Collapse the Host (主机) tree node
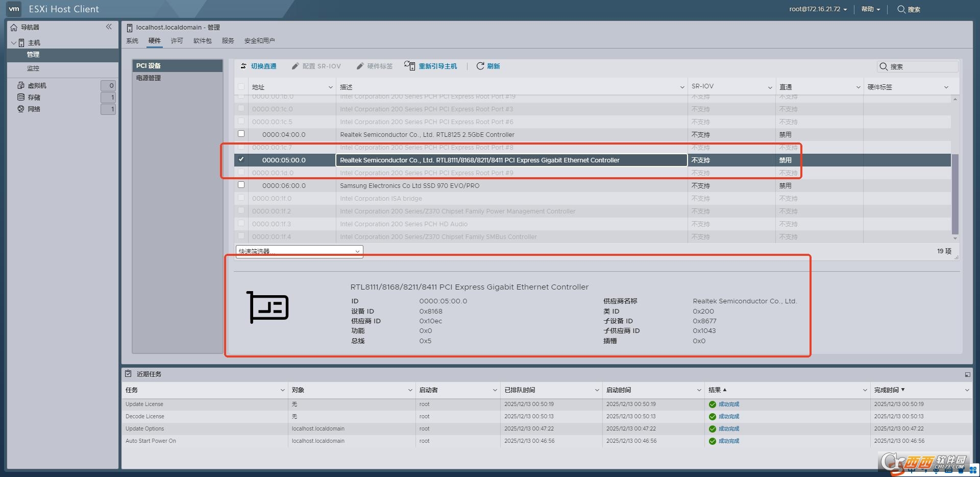 (x=13, y=43)
